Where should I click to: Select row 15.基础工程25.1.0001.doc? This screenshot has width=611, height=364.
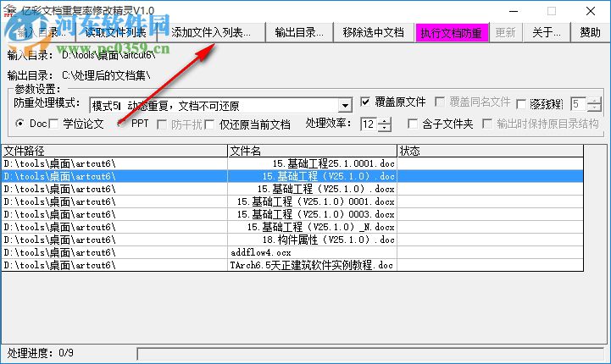point(292,163)
